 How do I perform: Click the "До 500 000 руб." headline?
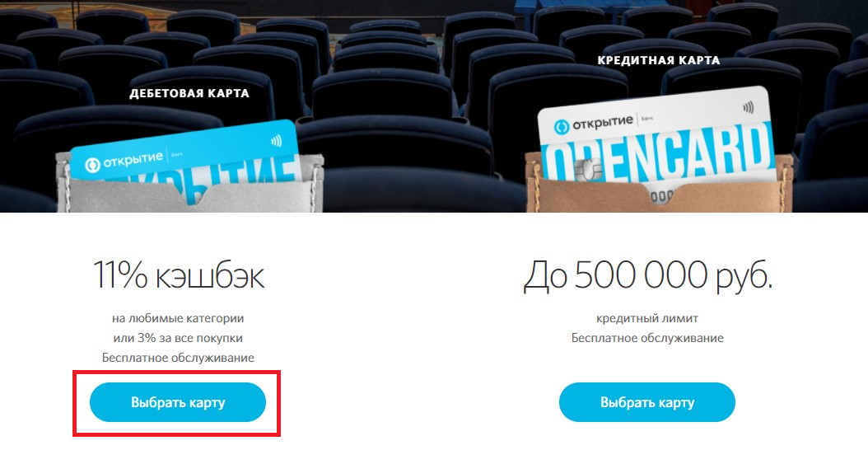[647, 275]
